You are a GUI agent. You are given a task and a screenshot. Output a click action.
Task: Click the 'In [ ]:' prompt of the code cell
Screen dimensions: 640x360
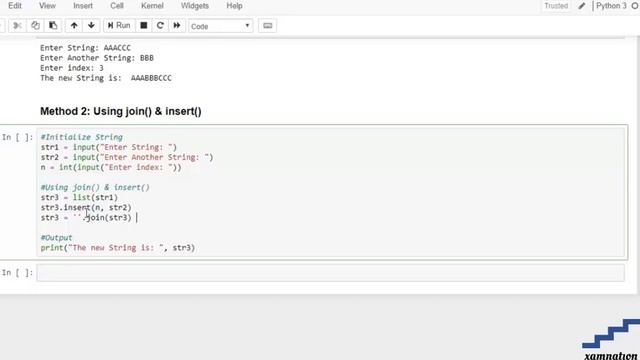(x=18, y=137)
